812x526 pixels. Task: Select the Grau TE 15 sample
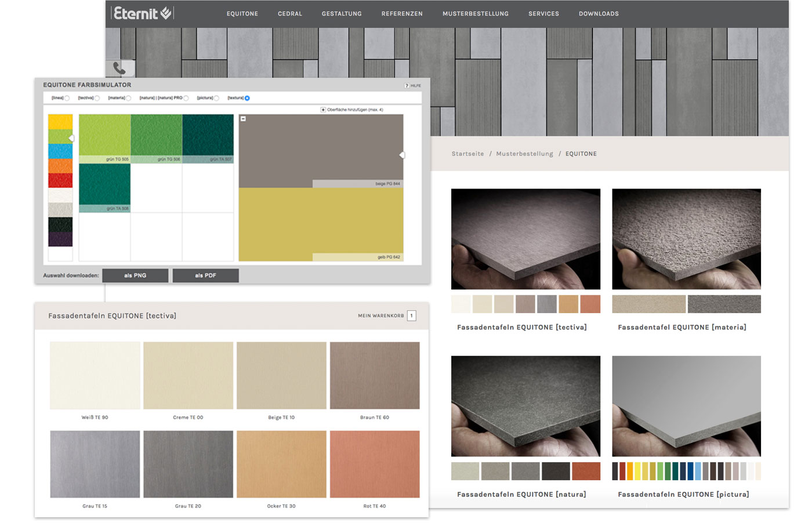[95, 464]
